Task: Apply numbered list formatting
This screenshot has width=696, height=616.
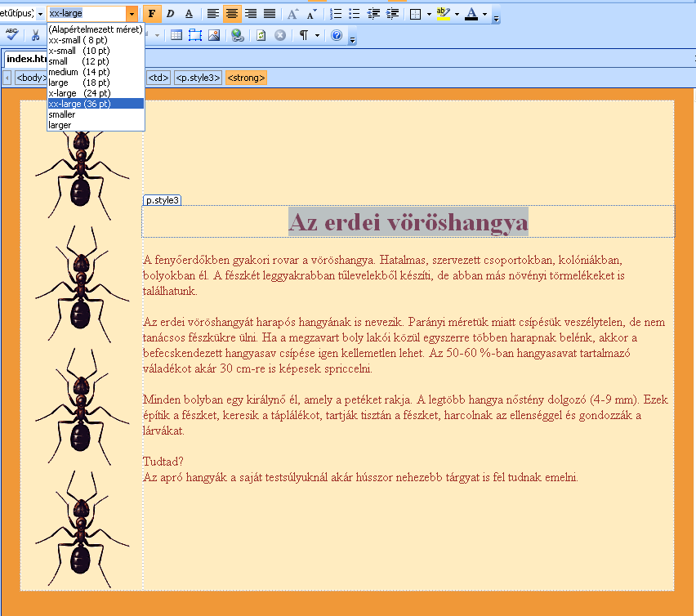Action: pos(336,14)
